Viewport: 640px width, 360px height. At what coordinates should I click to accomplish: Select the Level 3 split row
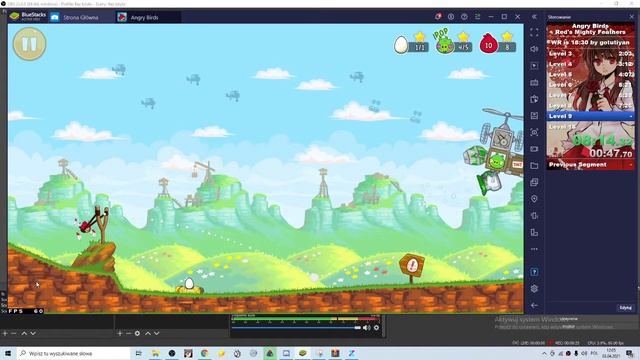(x=591, y=53)
